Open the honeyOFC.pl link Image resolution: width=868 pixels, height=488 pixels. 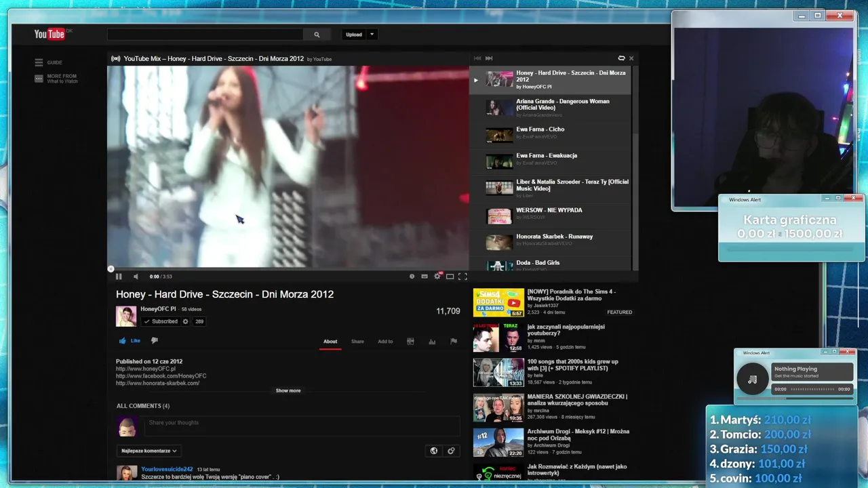pyautogui.click(x=146, y=369)
